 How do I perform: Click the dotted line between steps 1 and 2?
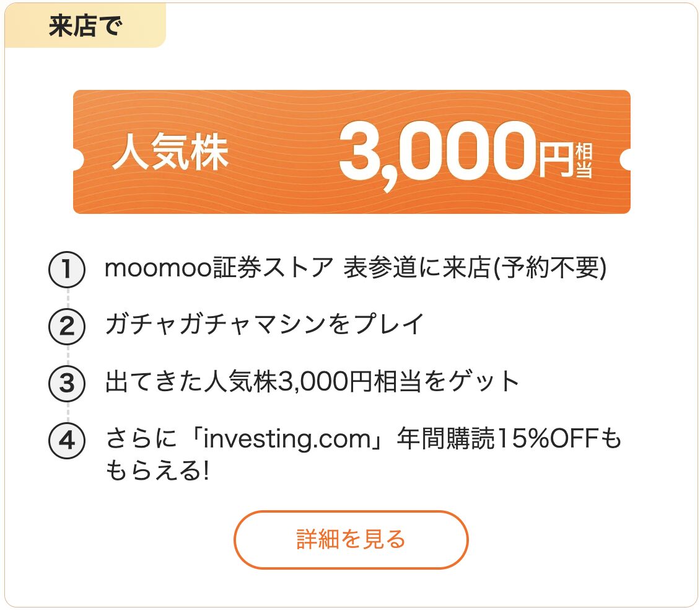click(67, 299)
